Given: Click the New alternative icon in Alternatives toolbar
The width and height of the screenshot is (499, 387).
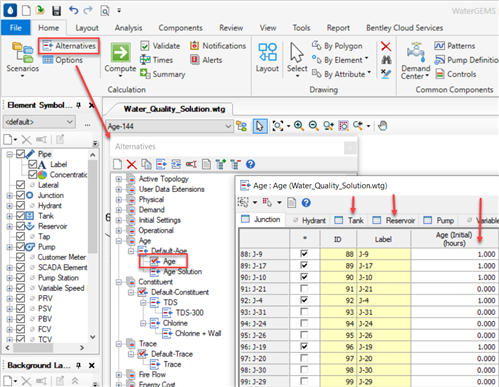Looking at the screenshot, I should [117, 164].
